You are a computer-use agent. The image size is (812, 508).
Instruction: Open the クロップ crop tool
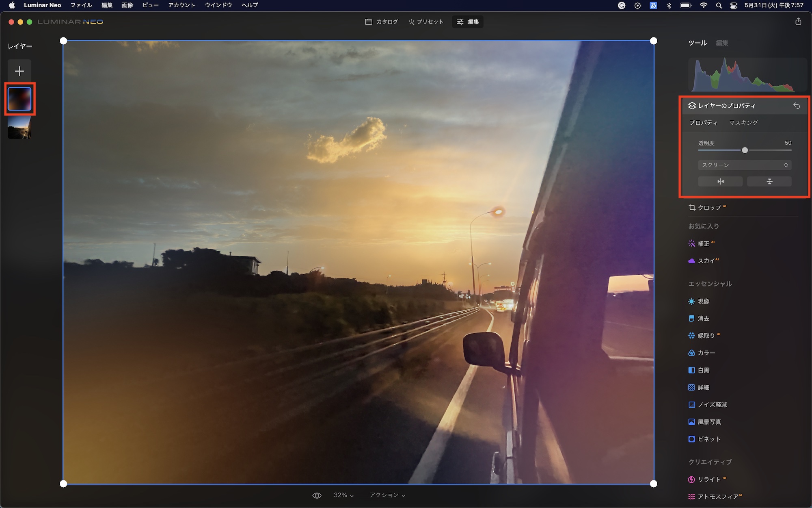709,208
